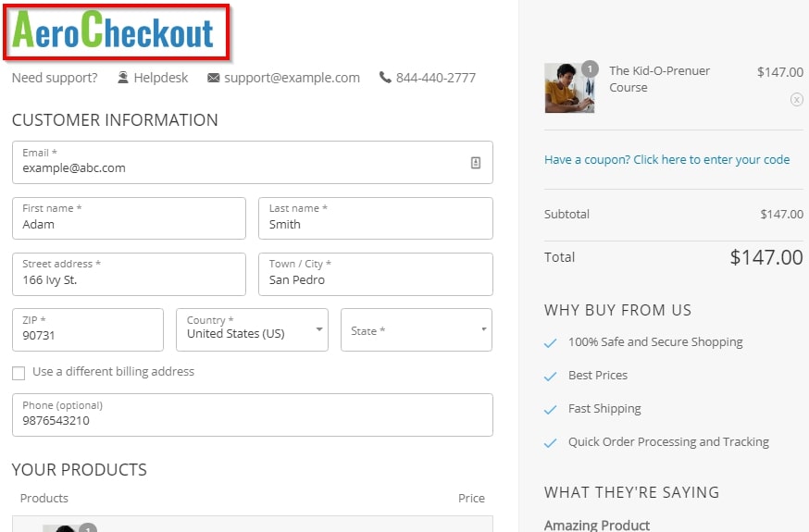Image resolution: width=809 pixels, height=532 pixels.
Task: Click the autofill contact icon in Email field
Action: (x=476, y=163)
